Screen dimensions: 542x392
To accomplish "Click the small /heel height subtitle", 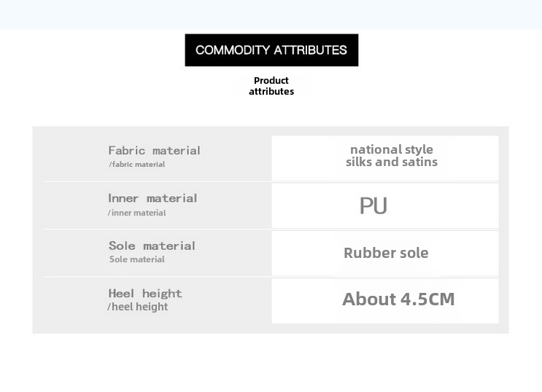I will (137, 307).
